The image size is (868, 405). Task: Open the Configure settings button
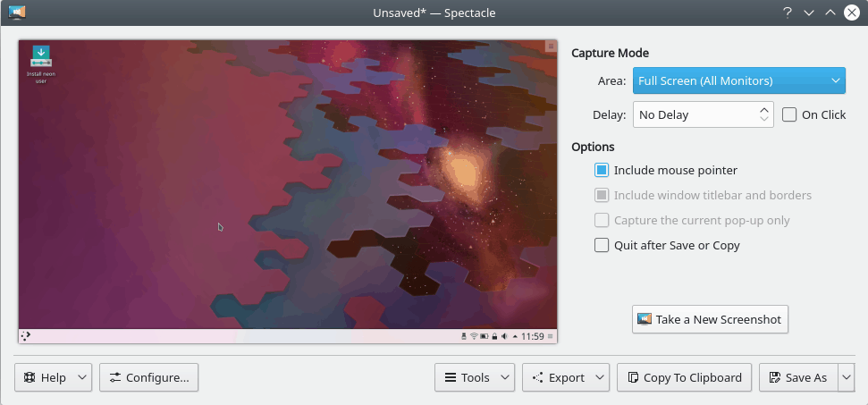(x=148, y=377)
